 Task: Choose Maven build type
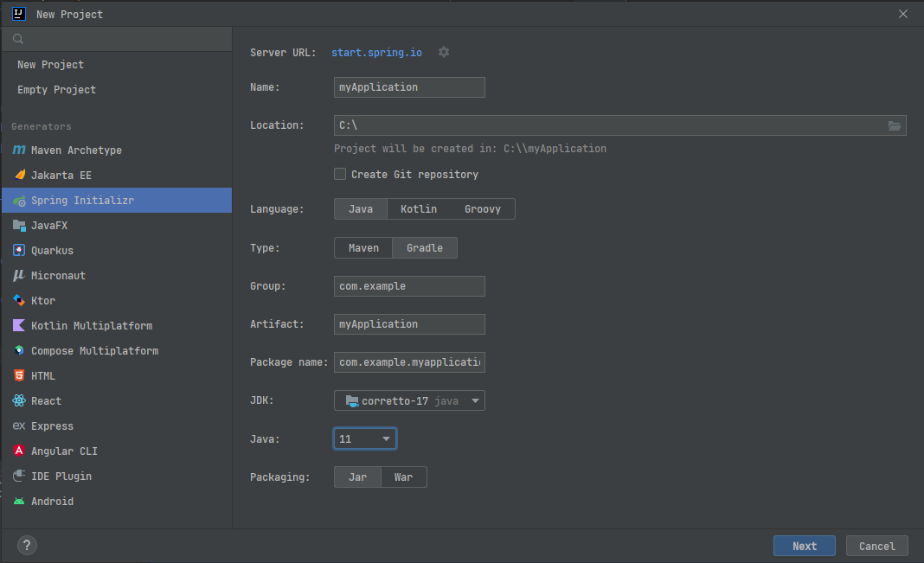point(363,248)
